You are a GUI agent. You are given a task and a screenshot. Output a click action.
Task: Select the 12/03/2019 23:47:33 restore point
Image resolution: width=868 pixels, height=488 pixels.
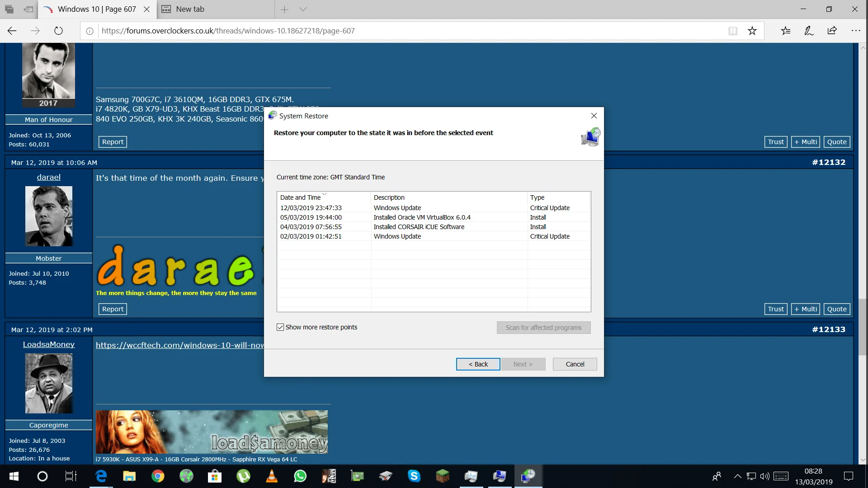(434, 208)
